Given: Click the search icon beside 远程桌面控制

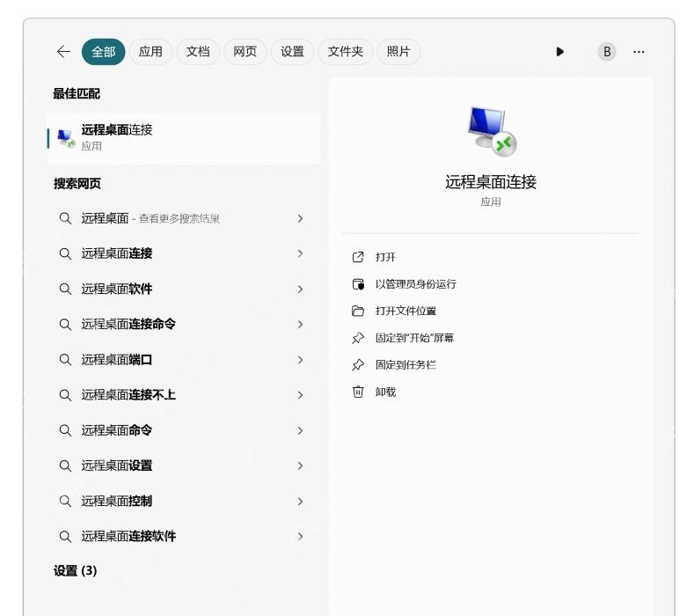Looking at the screenshot, I should [x=65, y=502].
